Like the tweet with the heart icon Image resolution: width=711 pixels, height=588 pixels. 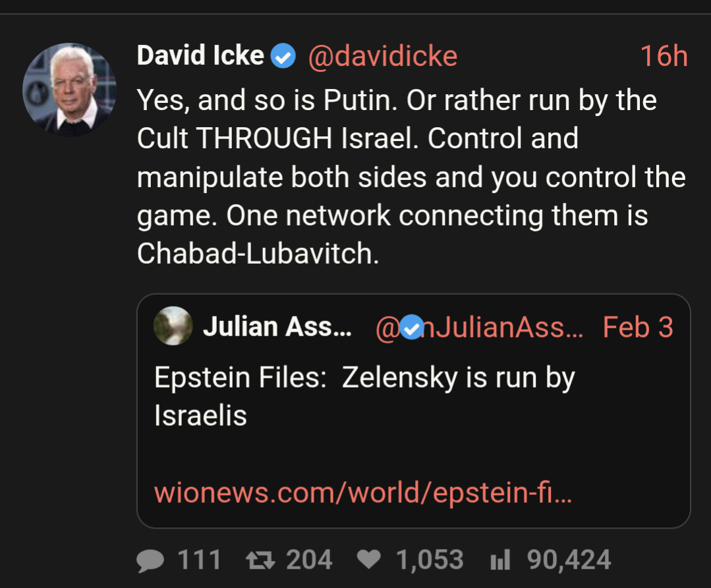(x=368, y=561)
